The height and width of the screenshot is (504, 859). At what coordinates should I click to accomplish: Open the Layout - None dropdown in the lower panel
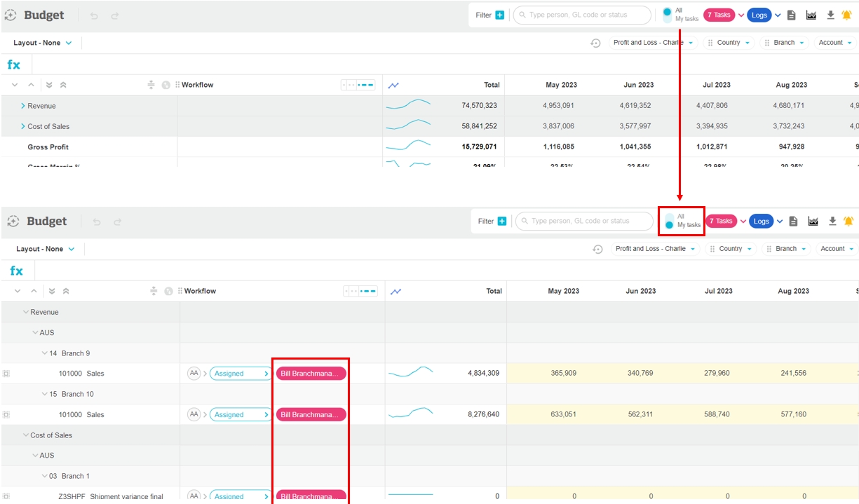(45, 249)
